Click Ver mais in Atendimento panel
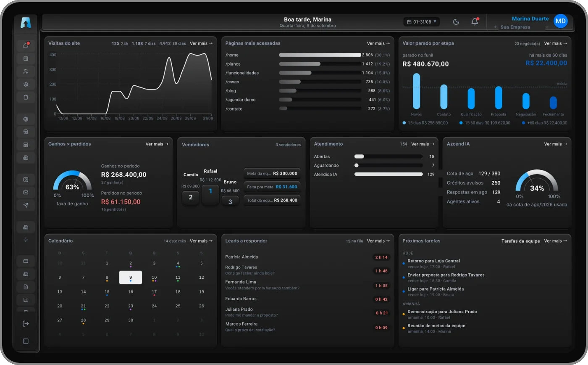Viewport: 588px width, 365px height. pyautogui.click(x=423, y=144)
